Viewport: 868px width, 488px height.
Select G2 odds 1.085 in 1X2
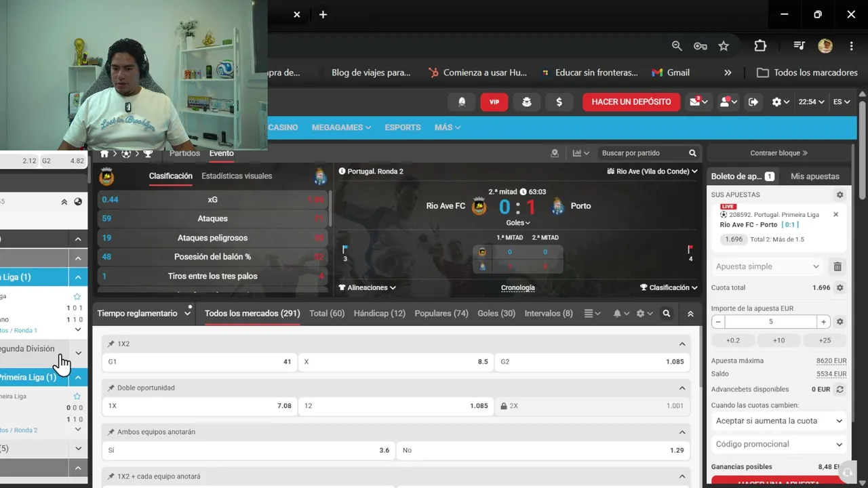pyautogui.click(x=592, y=362)
